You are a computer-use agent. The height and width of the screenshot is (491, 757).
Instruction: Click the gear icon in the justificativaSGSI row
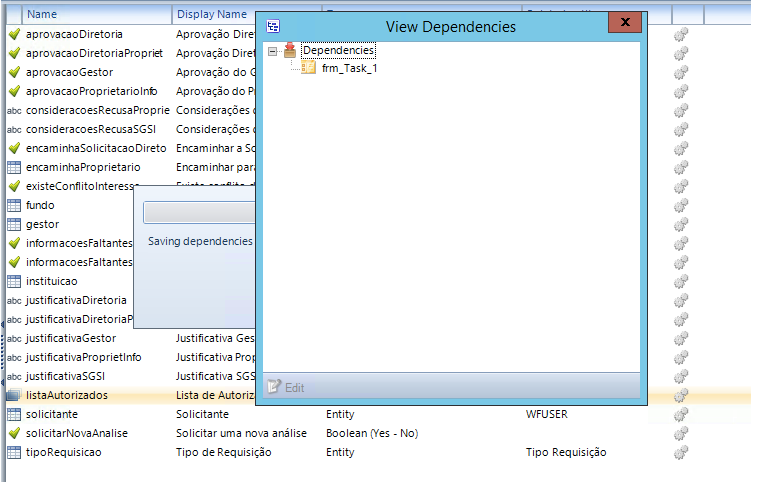click(x=681, y=377)
